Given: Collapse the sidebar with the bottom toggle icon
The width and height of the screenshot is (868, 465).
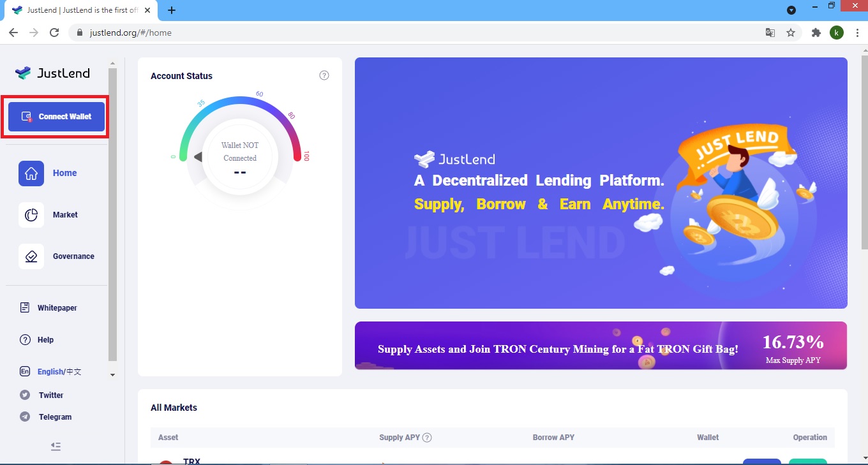Looking at the screenshot, I should [56, 447].
